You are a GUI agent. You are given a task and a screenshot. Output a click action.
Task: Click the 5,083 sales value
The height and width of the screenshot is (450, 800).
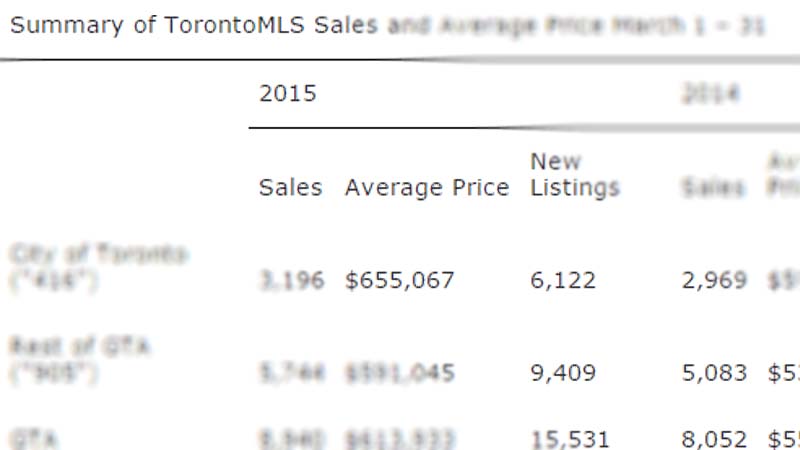point(714,373)
